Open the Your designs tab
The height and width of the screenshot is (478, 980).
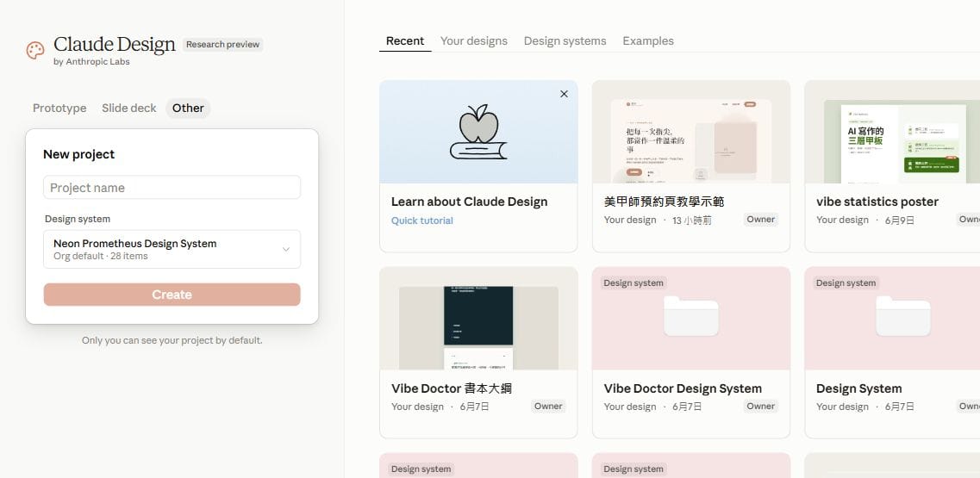coord(474,40)
